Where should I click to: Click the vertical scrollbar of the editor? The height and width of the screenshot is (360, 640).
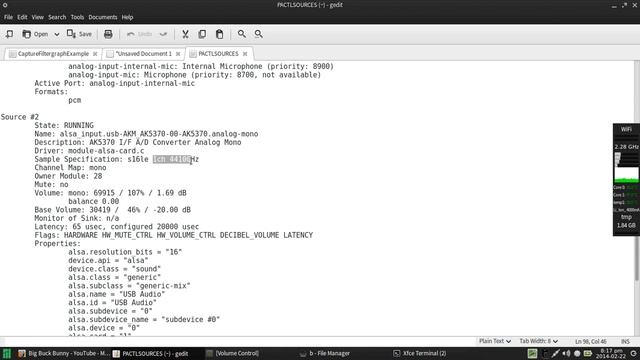(637, 198)
